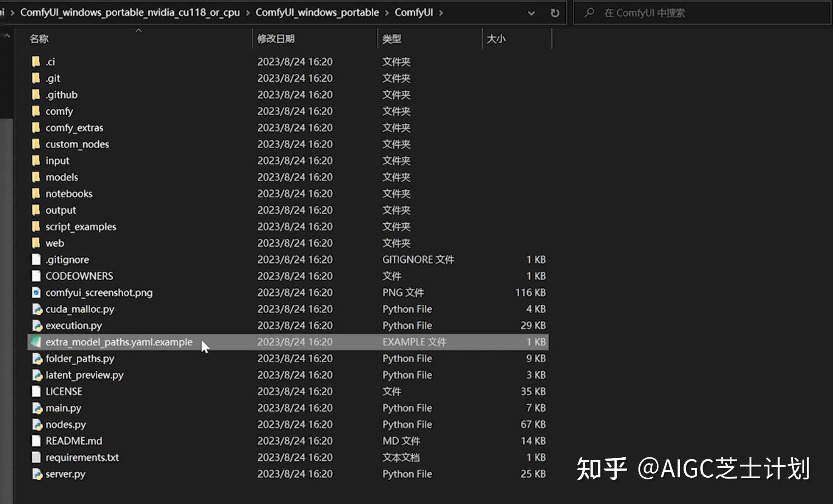Click the ComfyUI breadcrumb segment
The width and height of the screenshot is (833, 504).
[x=414, y=12]
